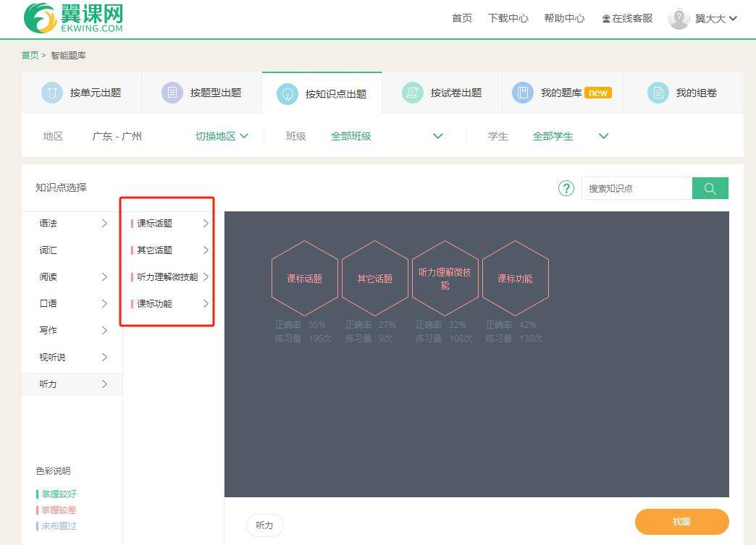Expand the 语法 category
The width and height of the screenshot is (756, 545).
(x=72, y=224)
